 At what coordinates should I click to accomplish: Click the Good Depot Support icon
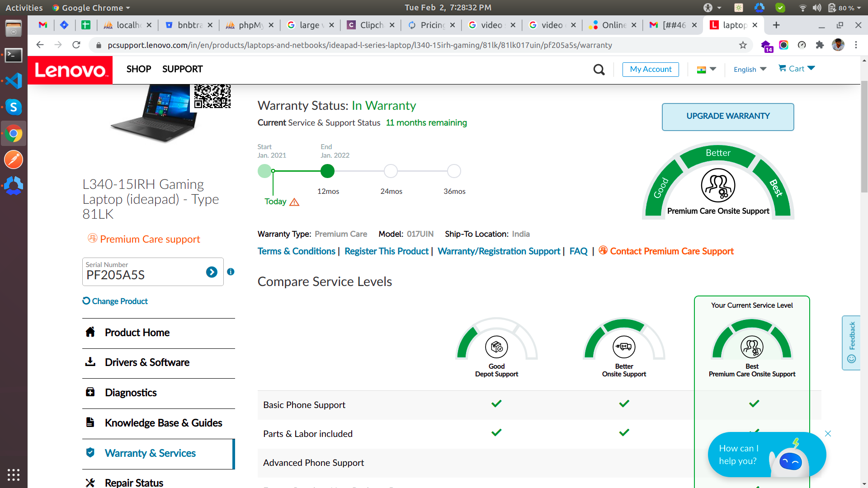click(496, 347)
